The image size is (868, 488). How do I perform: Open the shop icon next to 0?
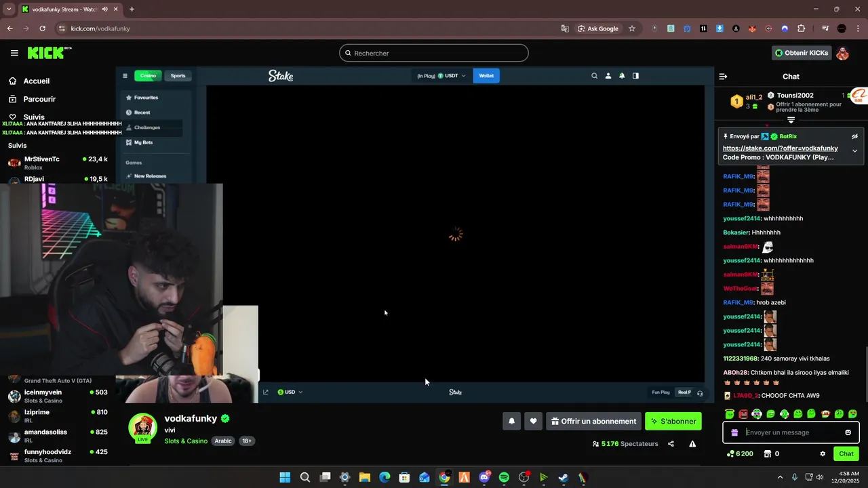coord(768,454)
